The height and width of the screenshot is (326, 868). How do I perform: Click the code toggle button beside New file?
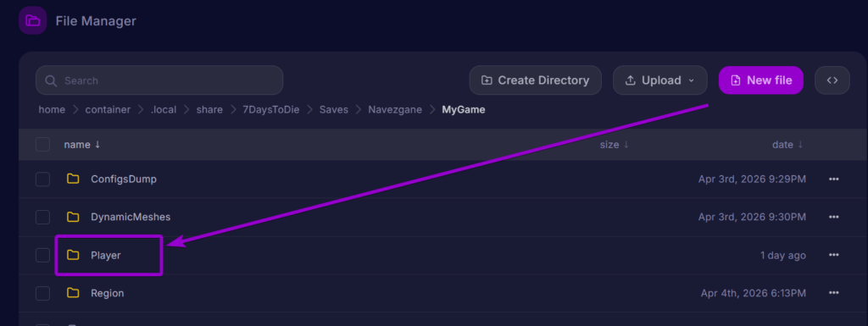click(x=832, y=80)
